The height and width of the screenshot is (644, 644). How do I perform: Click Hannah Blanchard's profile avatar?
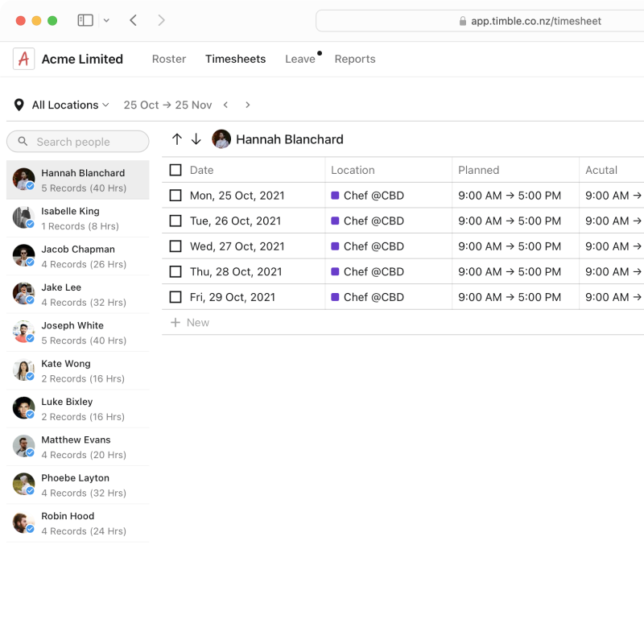pos(219,138)
